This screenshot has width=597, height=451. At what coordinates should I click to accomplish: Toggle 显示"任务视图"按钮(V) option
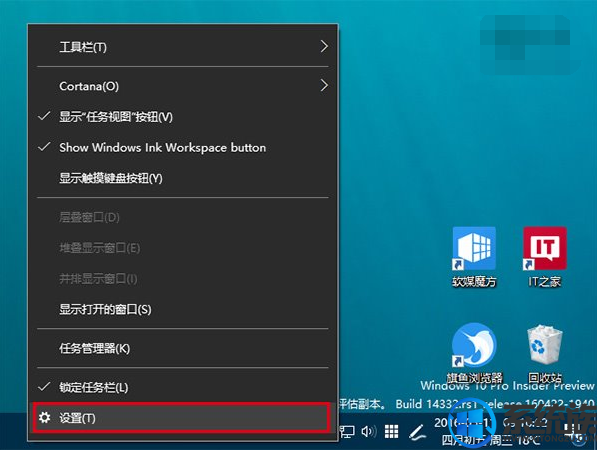point(183,116)
